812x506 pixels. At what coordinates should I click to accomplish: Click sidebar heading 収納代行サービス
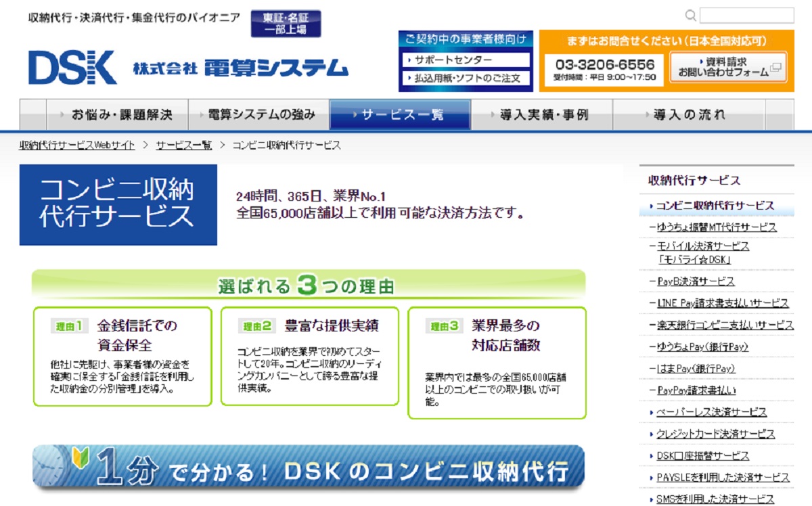694,181
